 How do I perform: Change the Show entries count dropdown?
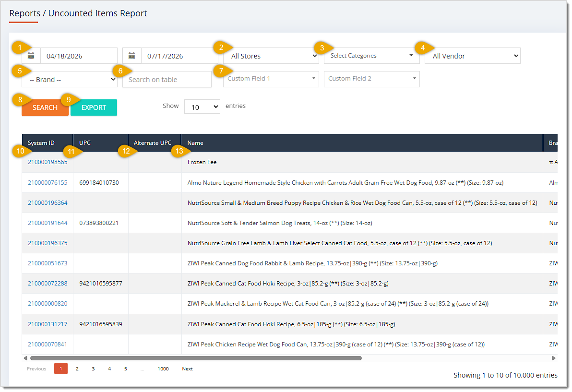202,107
